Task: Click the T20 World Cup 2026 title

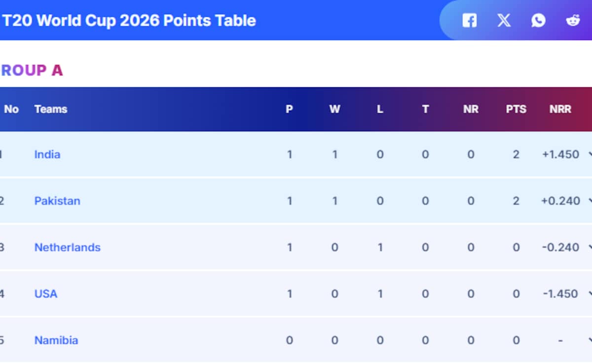Action: point(129,21)
